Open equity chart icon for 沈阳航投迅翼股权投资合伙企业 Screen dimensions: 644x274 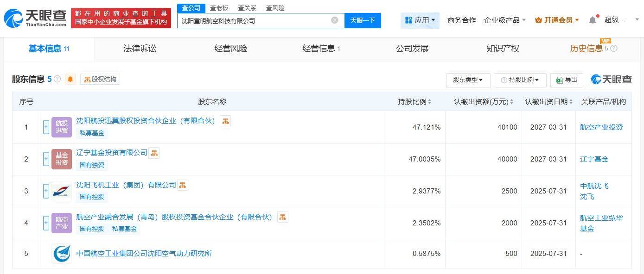(x=225, y=121)
